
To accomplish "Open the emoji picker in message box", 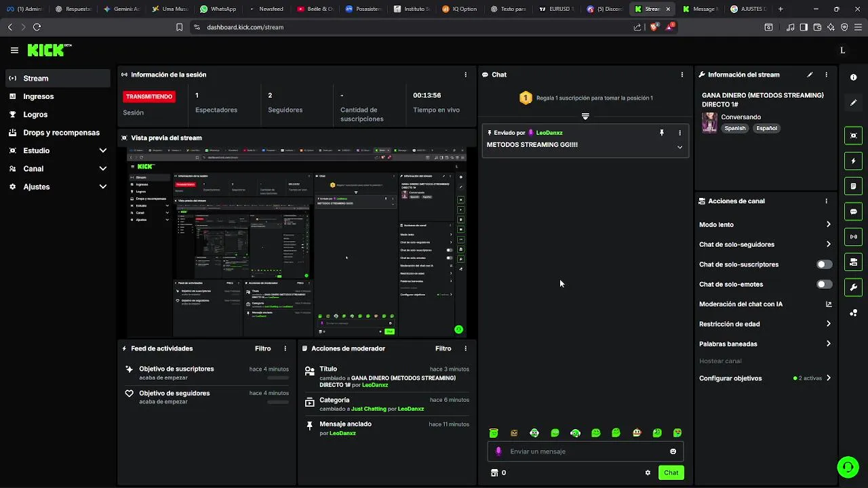I will (x=673, y=451).
